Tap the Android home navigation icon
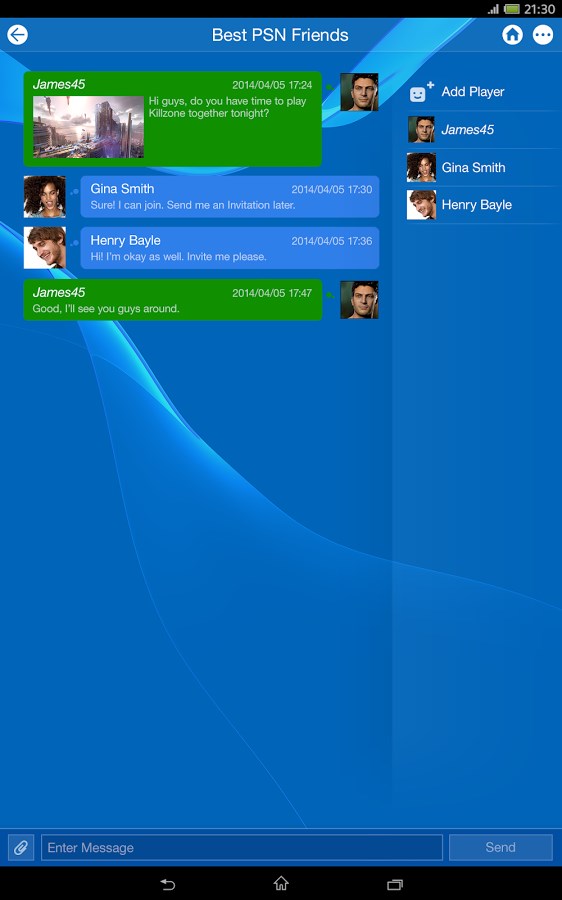This screenshot has height=900, width=562. [281, 883]
